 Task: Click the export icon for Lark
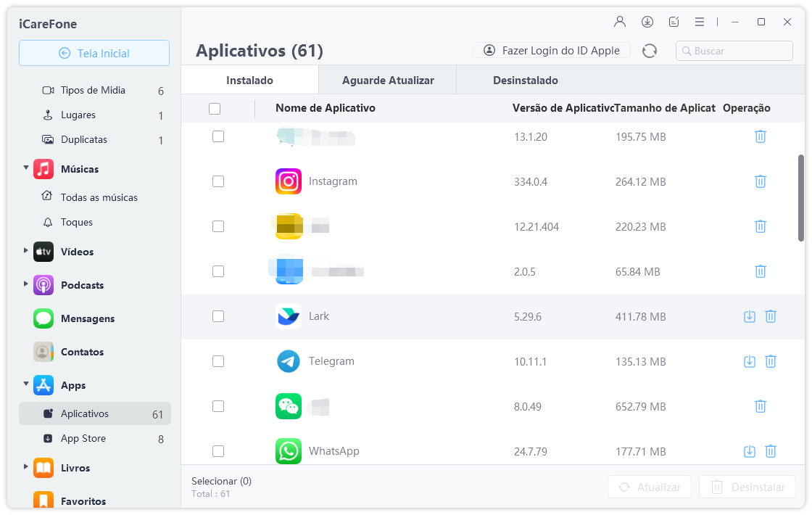coord(750,316)
